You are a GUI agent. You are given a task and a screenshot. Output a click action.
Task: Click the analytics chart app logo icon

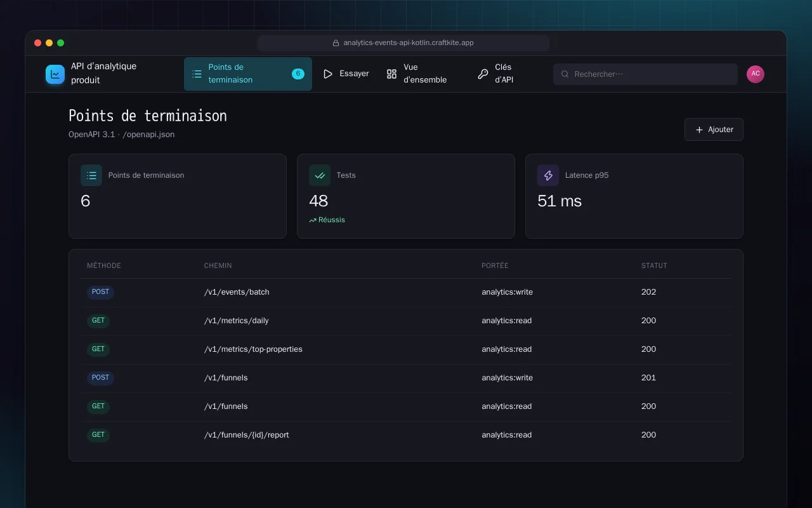(55, 74)
